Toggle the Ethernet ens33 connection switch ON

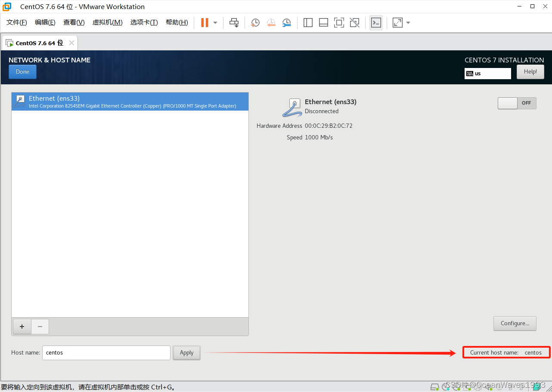[x=517, y=103]
